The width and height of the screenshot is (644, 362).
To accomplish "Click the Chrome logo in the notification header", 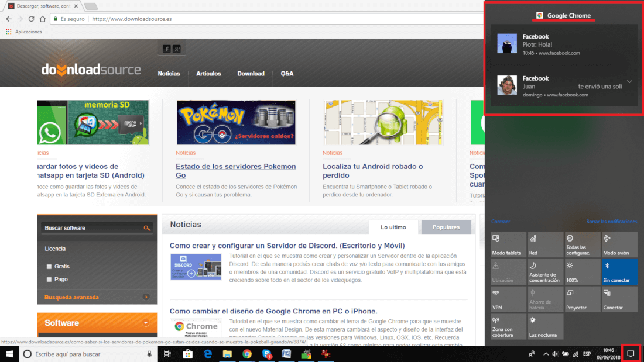I will [540, 15].
